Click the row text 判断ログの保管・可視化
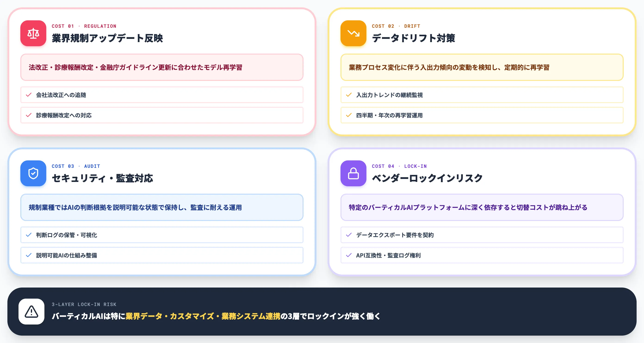The image size is (644, 343). coord(66,235)
